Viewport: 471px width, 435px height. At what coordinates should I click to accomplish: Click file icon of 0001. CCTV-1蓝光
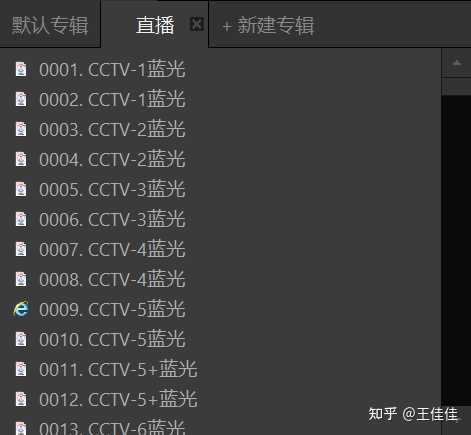click(x=21, y=69)
